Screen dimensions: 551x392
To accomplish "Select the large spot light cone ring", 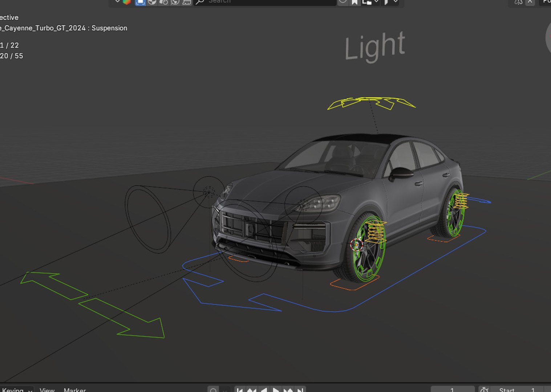I will point(147,219).
